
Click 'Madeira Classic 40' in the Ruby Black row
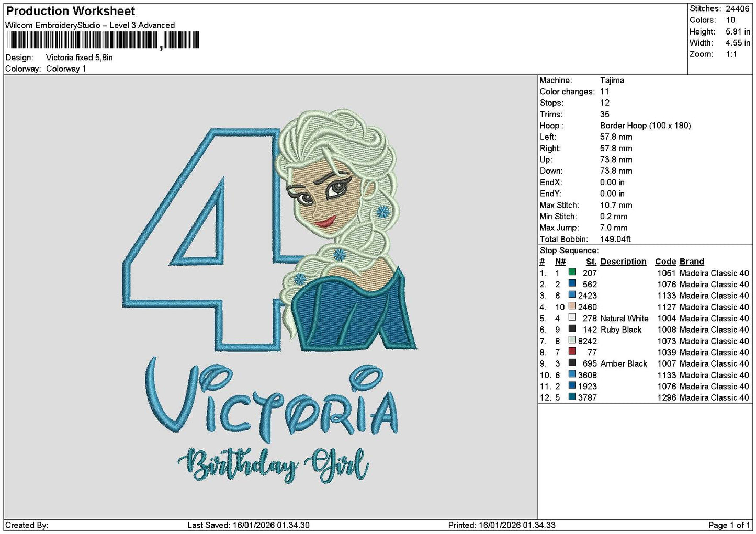714,330
